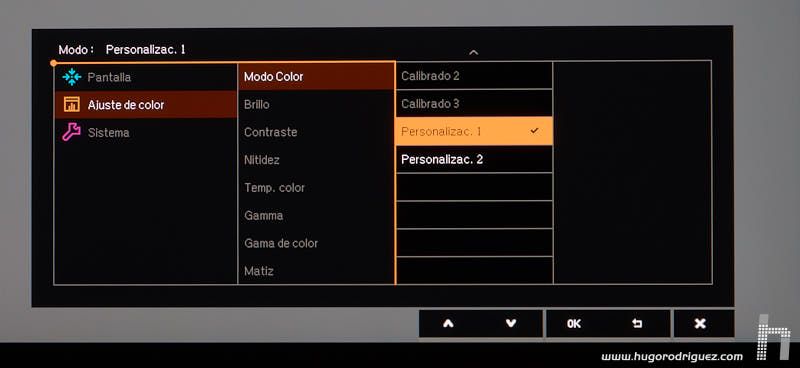
Task: Select the checked Personalizac. 1 mode
Action: tap(474, 131)
